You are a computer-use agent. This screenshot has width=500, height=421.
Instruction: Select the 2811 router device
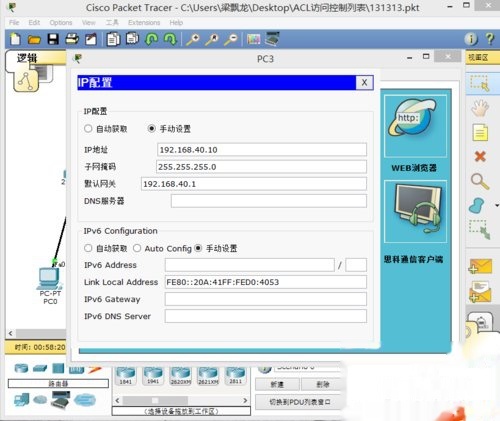tap(235, 376)
